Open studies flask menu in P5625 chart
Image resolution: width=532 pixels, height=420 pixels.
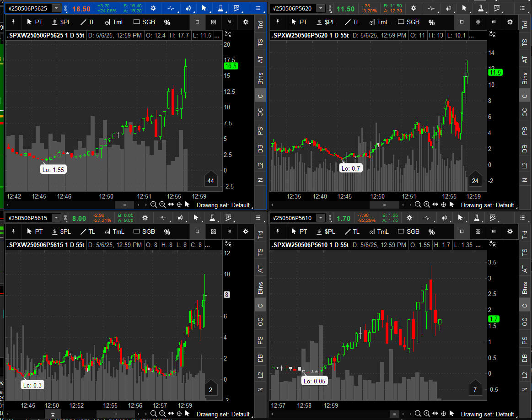(220, 8)
